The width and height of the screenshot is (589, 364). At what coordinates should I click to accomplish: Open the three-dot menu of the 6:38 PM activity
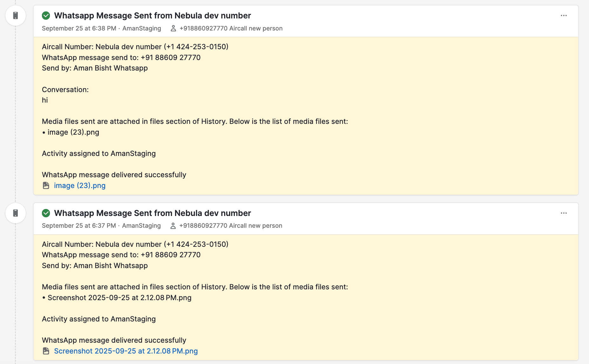point(564,16)
